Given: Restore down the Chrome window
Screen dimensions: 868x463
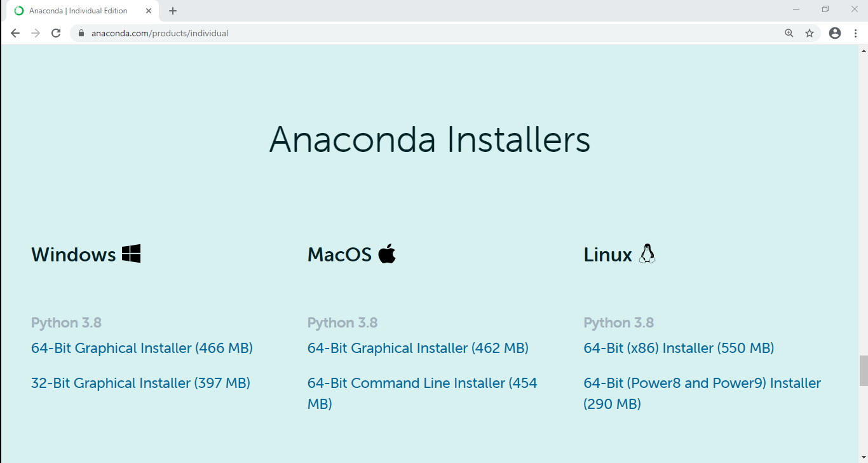Looking at the screenshot, I should pyautogui.click(x=825, y=9).
